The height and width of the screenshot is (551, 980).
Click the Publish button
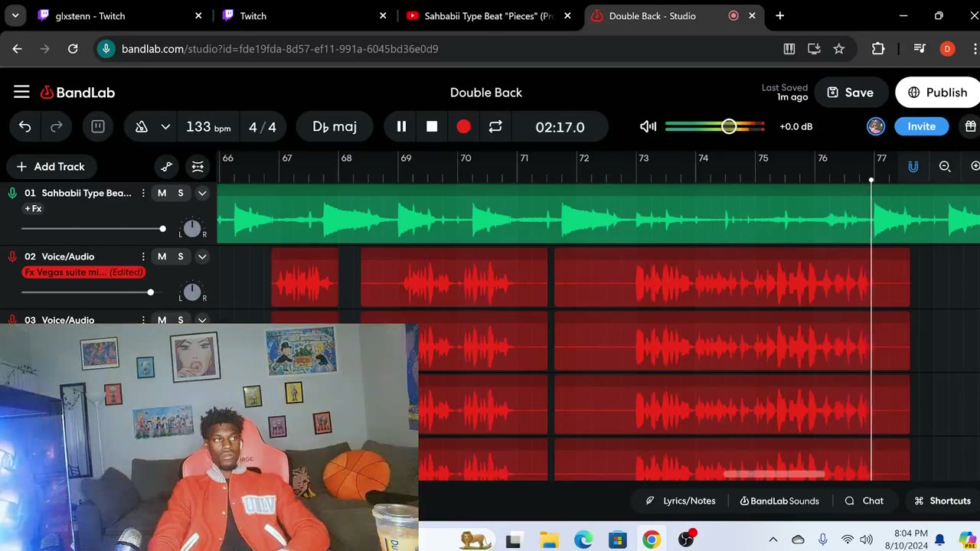937,93
